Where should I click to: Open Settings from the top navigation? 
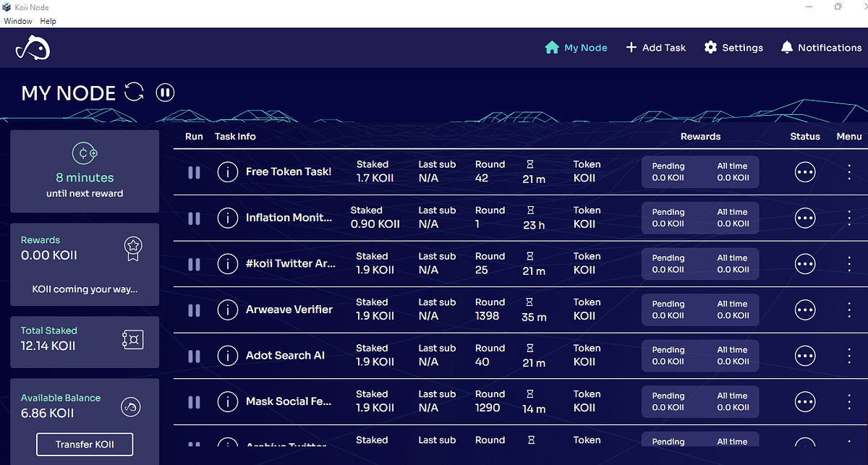(733, 48)
